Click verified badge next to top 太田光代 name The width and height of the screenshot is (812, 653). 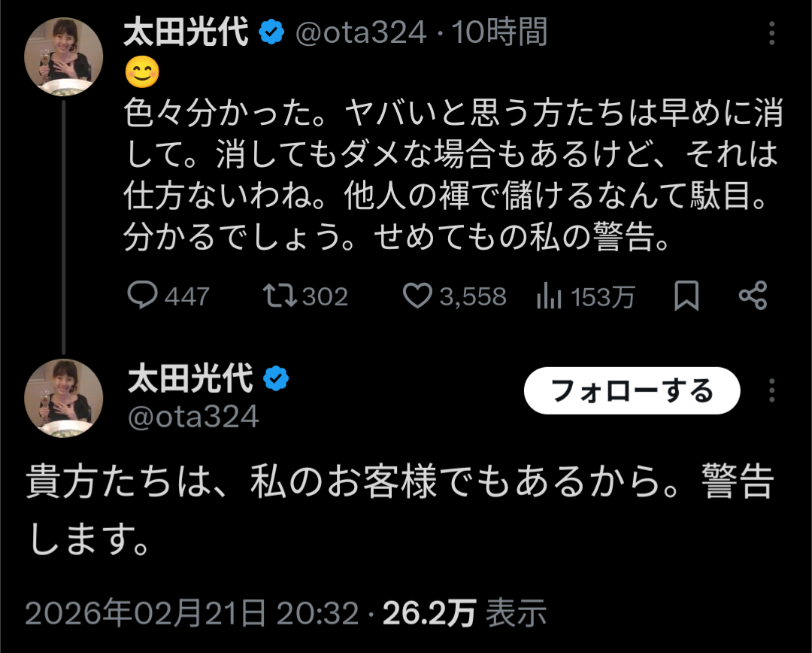271,32
